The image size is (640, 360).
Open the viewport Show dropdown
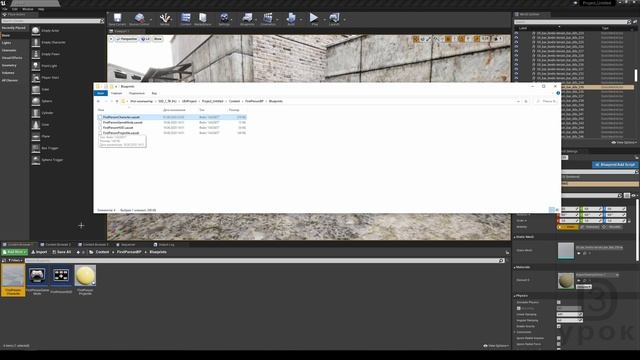pos(158,39)
